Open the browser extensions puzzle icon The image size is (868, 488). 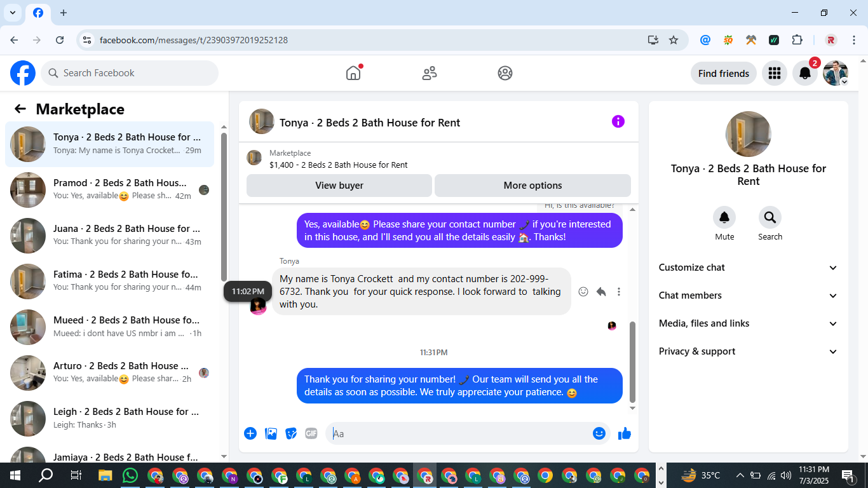tap(797, 40)
